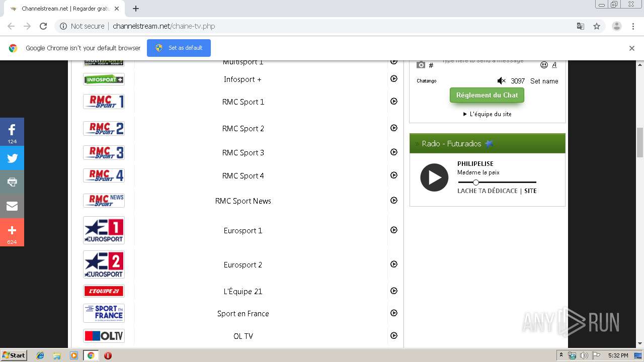This screenshot has height=362, width=644.
Task: Open LACHE TA DÉDICACE link
Action: (x=488, y=191)
